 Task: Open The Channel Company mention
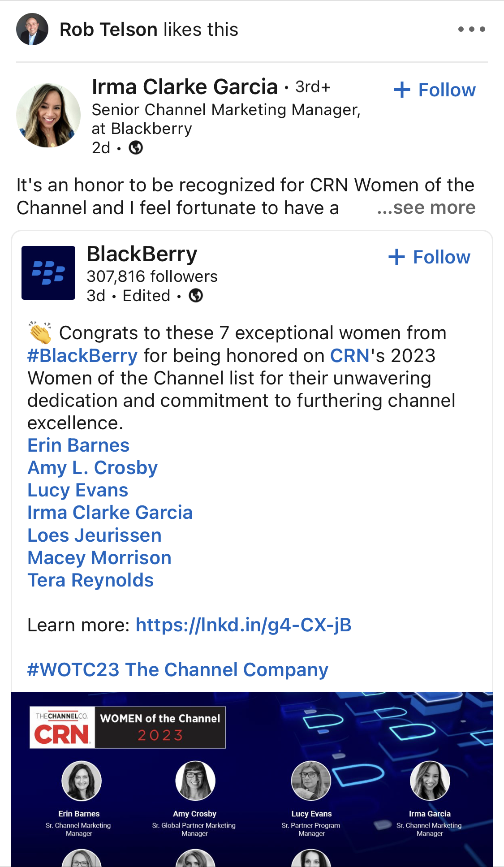coord(227,670)
